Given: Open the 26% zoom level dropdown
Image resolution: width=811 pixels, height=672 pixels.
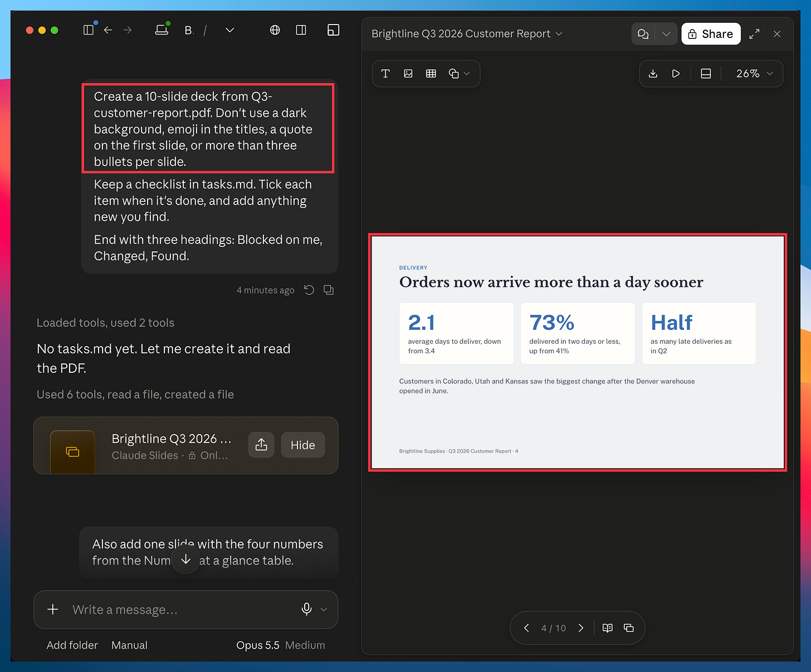Looking at the screenshot, I should click(x=754, y=74).
